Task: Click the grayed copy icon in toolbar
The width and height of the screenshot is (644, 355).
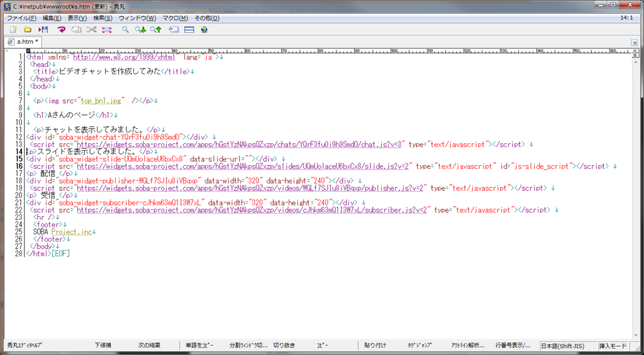Action: click(76, 30)
